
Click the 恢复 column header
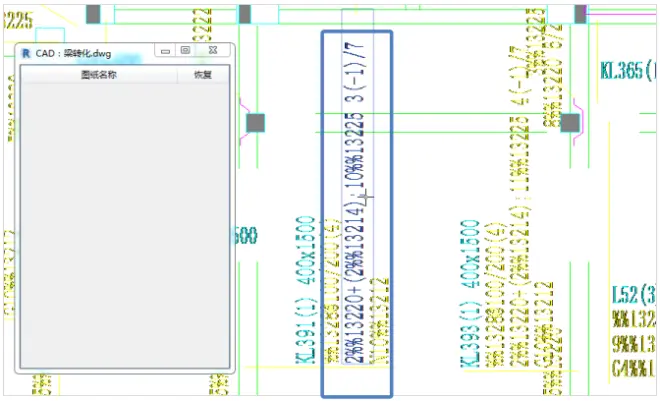pyautogui.click(x=203, y=75)
